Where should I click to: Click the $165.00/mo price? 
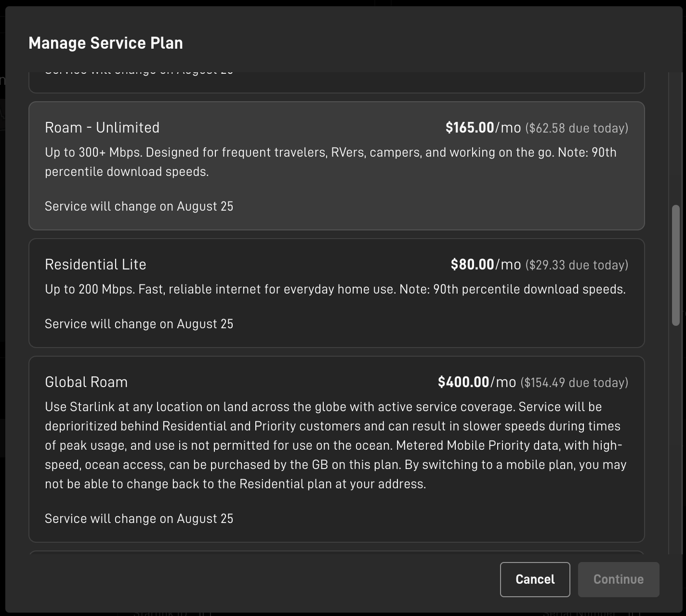click(x=483, y=128)
